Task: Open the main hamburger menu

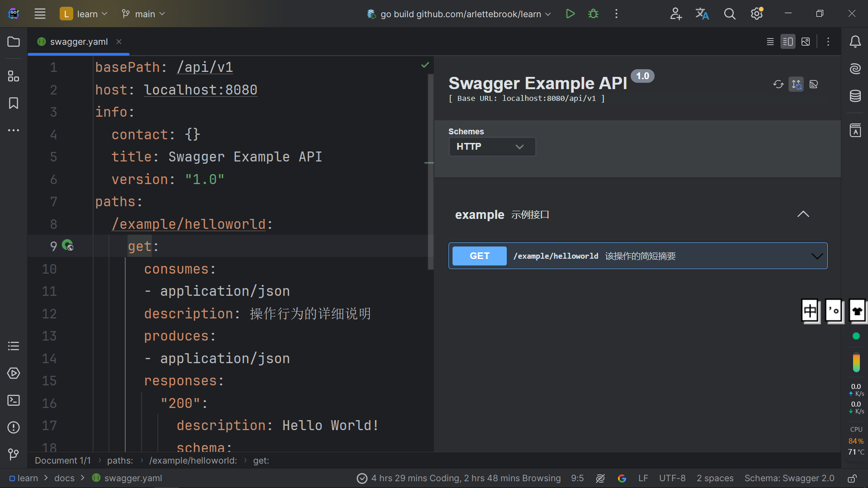Action: point(40,14)
